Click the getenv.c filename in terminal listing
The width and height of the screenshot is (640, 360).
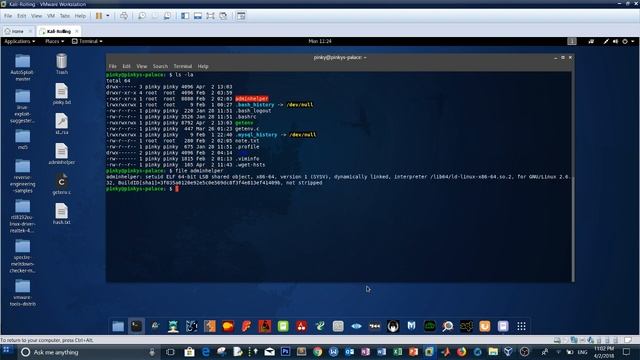point(247,129)
